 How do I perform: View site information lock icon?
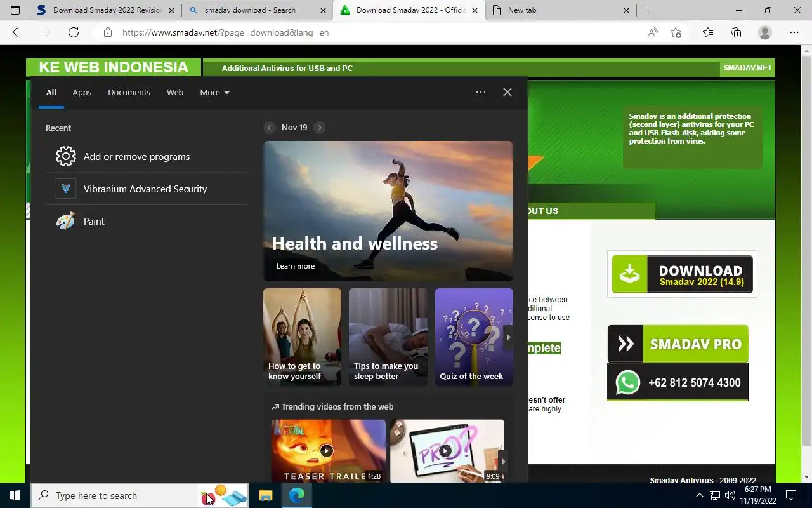coord(107,32)
